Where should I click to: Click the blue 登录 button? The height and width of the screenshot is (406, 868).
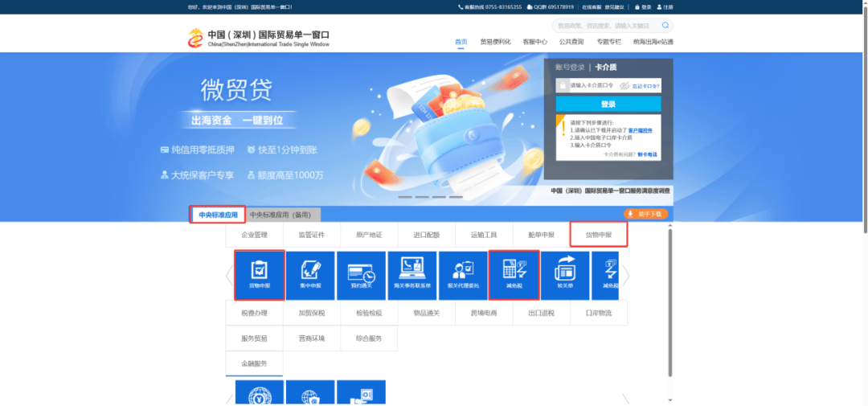click(608, 105)
